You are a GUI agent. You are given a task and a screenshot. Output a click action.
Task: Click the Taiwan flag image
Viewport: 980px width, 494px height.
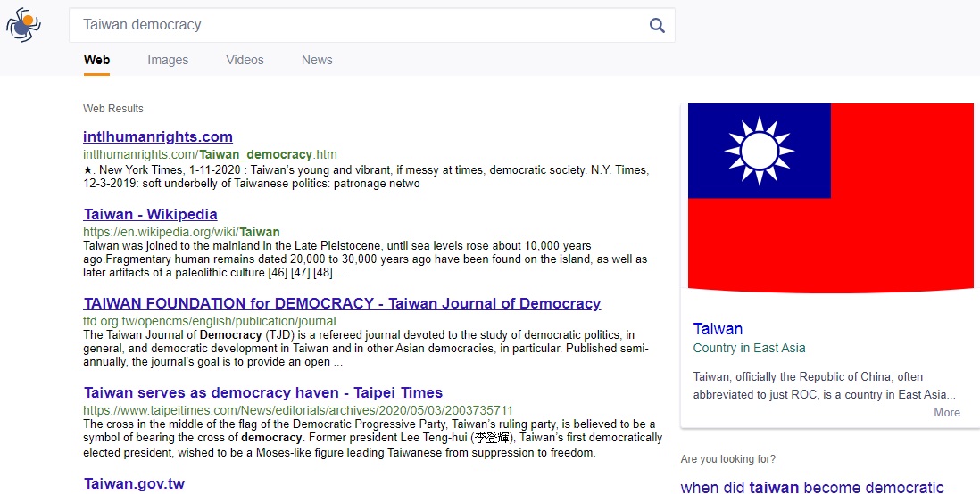(x=830, y=196)
